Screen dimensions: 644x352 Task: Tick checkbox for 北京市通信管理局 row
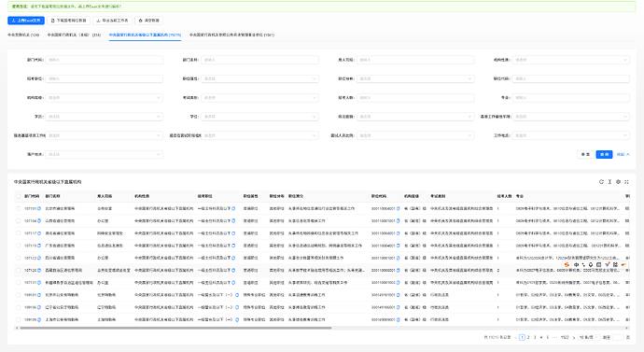click(x=18, y=208)
